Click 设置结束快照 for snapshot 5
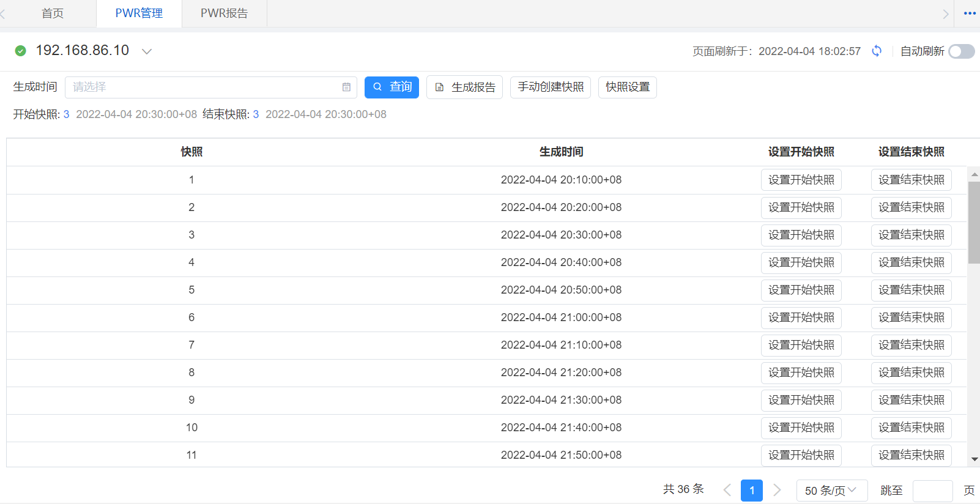Image resolution: width=980 pixels, height=504 pixels. (911, 290)
